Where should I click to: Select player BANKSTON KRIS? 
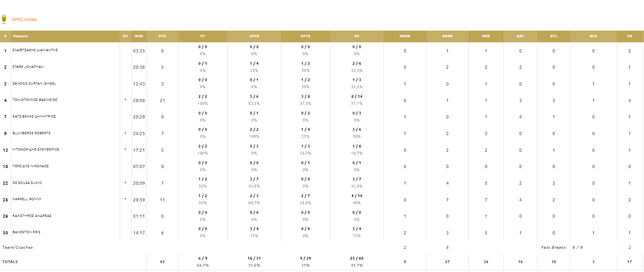pyautogui.click(x=26, y=232)
